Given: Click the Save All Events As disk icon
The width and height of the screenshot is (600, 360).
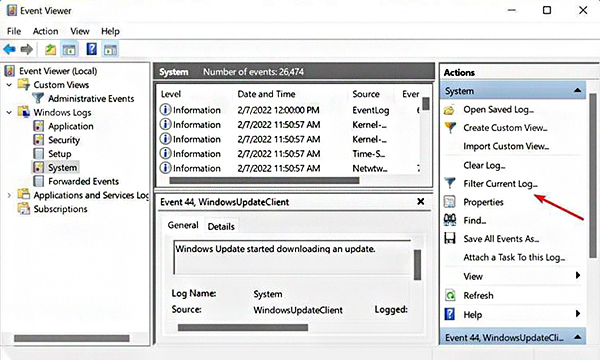Looking at the screenshot, I should 450,238.
